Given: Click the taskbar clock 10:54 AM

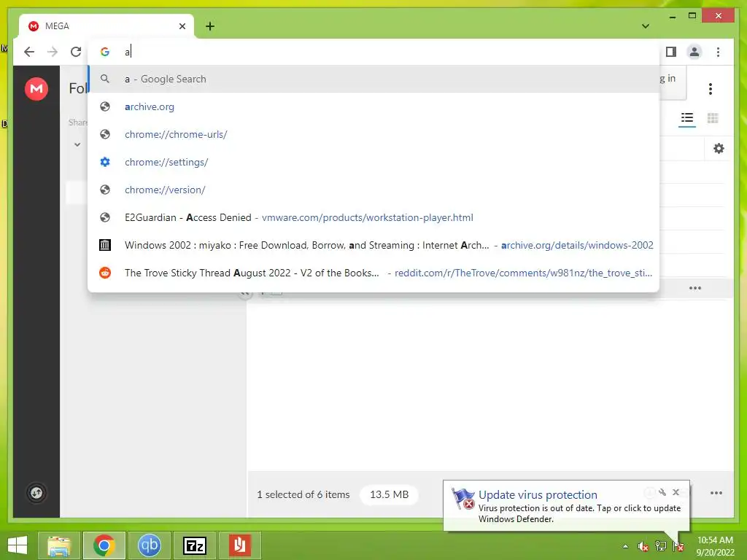Looking at the screenshot, I should click(715, 546).
